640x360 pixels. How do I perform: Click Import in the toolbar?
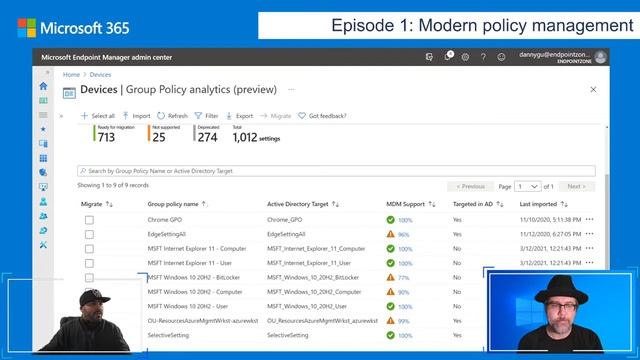137,116
